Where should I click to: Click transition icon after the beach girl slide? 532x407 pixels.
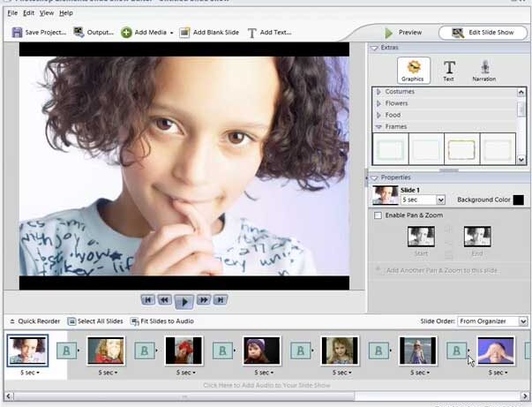coord(457,350)
